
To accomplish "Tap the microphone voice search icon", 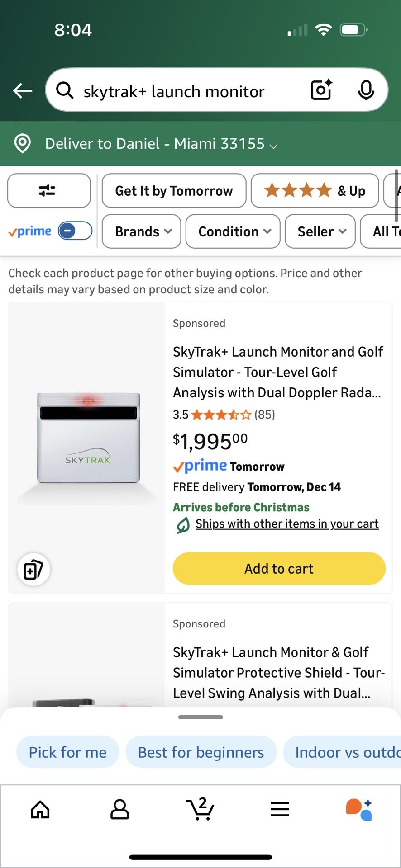I will [x=366, y=90].
